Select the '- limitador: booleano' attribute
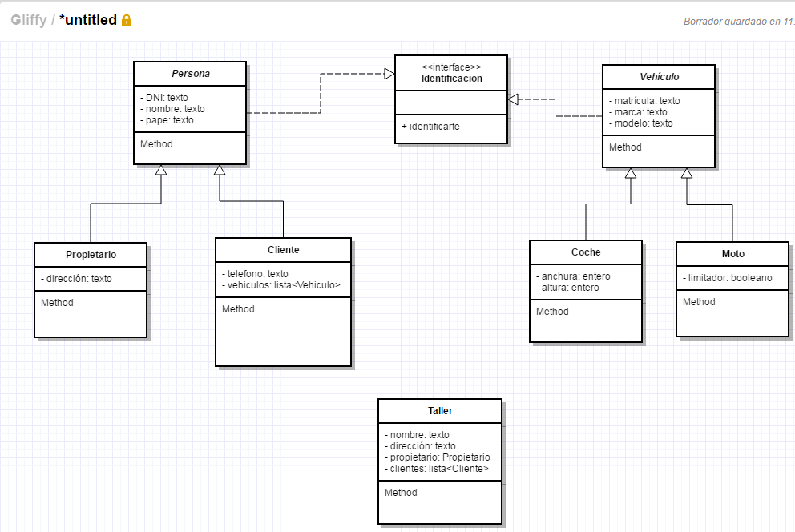795x532 pixels. tap(727, 278)
